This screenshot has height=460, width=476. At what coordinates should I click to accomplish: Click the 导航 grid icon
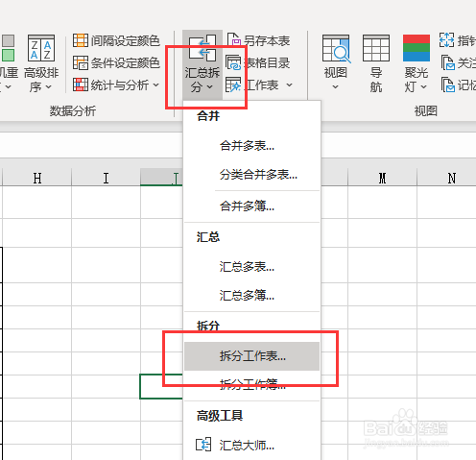point(376,48)
